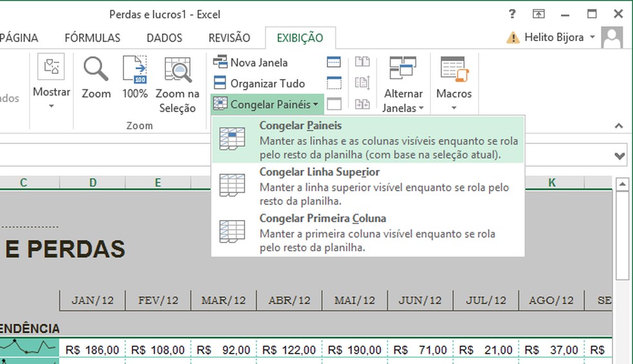Select column K header
The image size is (633, 364).
(551, 183)
